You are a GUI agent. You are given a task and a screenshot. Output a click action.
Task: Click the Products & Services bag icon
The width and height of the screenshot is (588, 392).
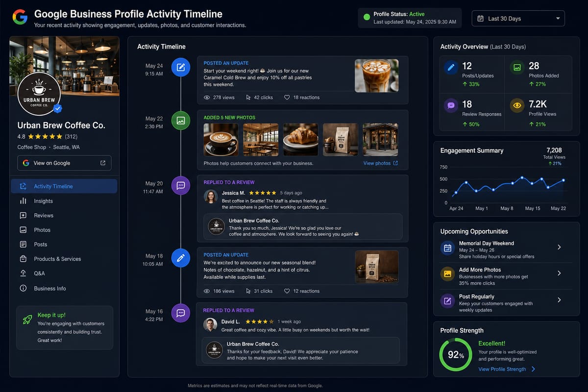tap(23, 259)
